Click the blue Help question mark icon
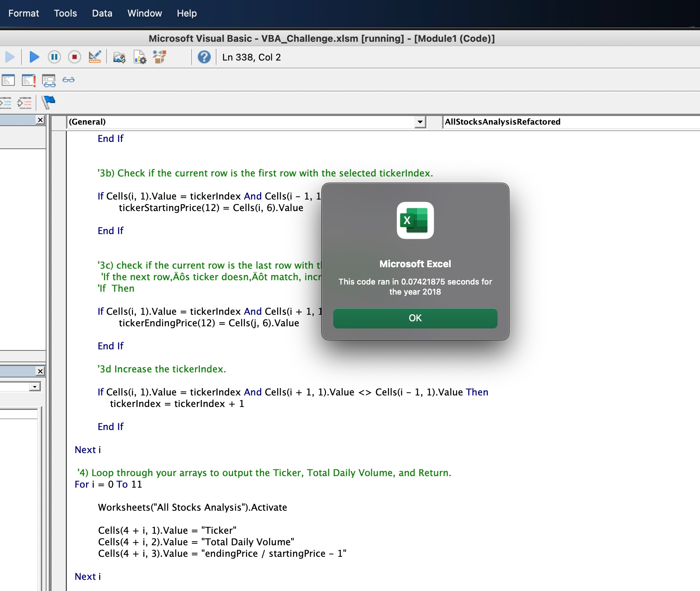The height and width of the screenshot is (591, 700). pyautogui.click(x=204, y=57)
